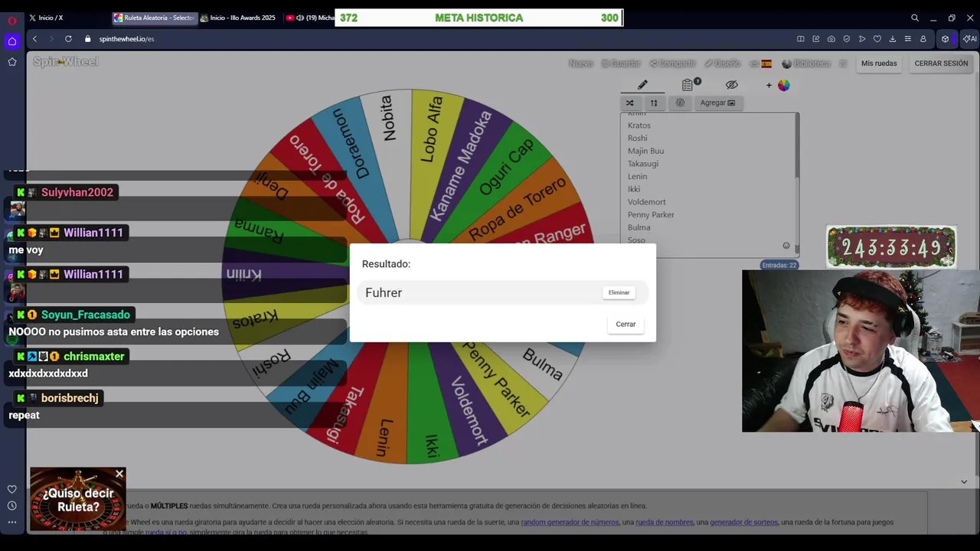Select Bulma in the entries list
The image size is (980, 551).
(639, 227)
